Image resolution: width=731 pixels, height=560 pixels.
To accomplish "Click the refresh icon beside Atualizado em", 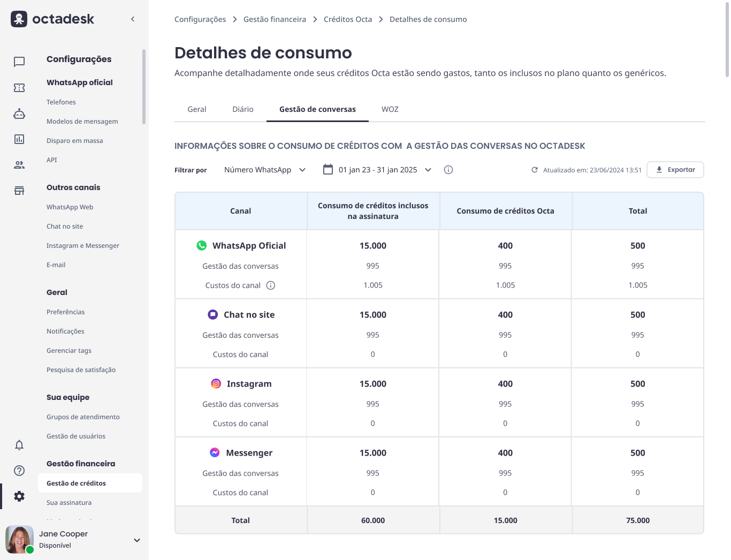I will click(x=534, y=170).
